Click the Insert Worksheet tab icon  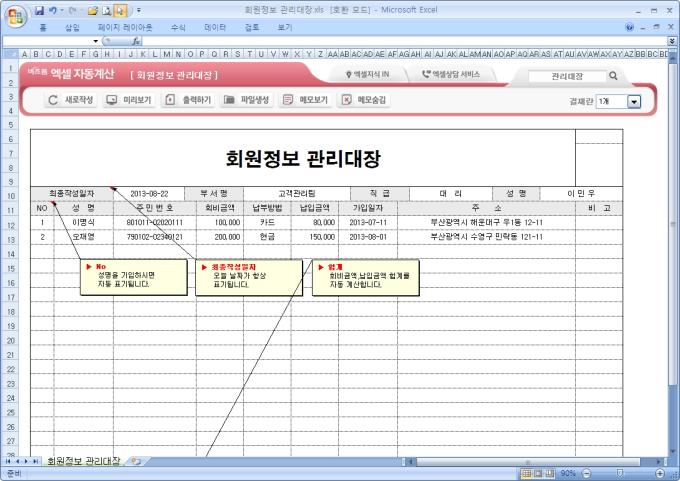136,461
